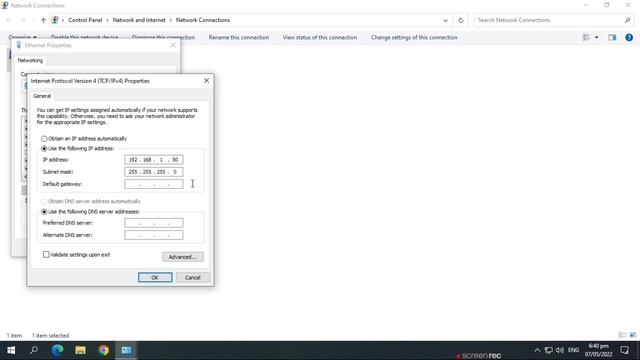Open the clock and date flyout
The width and height of the screenshot is (640, 360).
(598, 350)
